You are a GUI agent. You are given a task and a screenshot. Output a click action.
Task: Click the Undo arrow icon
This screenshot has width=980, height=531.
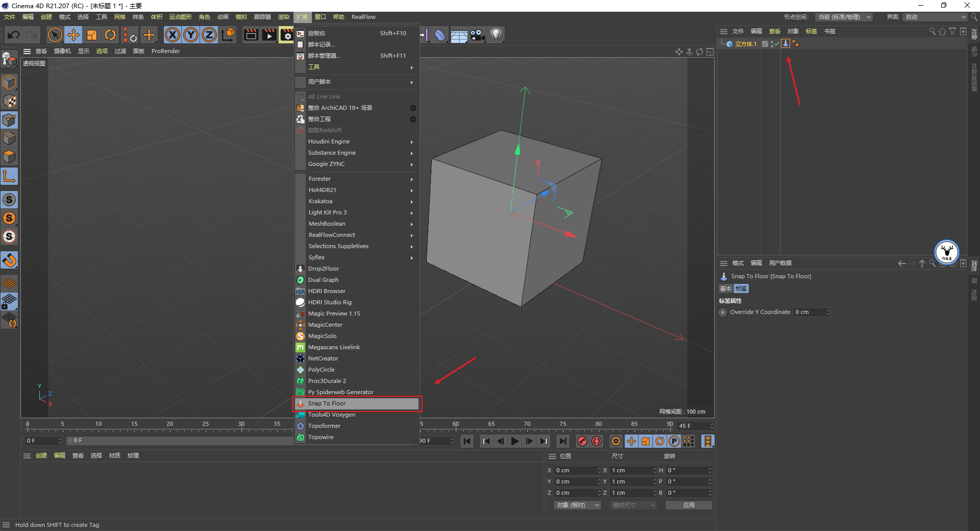tap(14, 35)
